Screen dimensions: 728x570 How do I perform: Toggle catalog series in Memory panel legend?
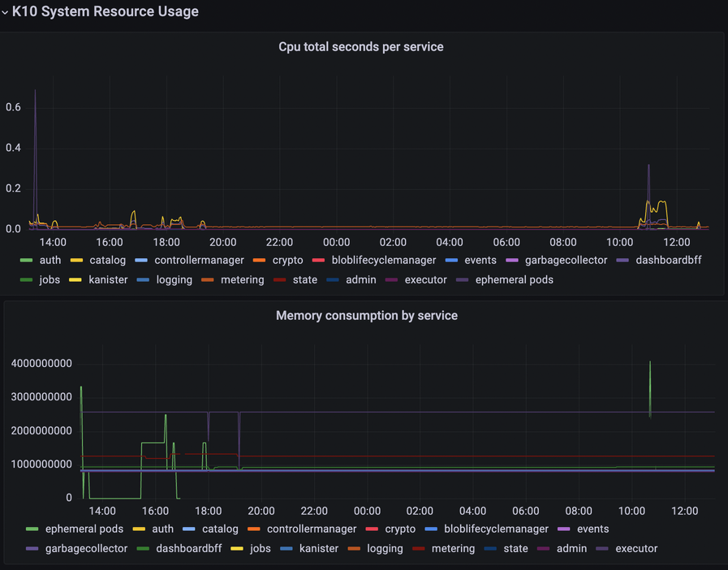[220, 529]
